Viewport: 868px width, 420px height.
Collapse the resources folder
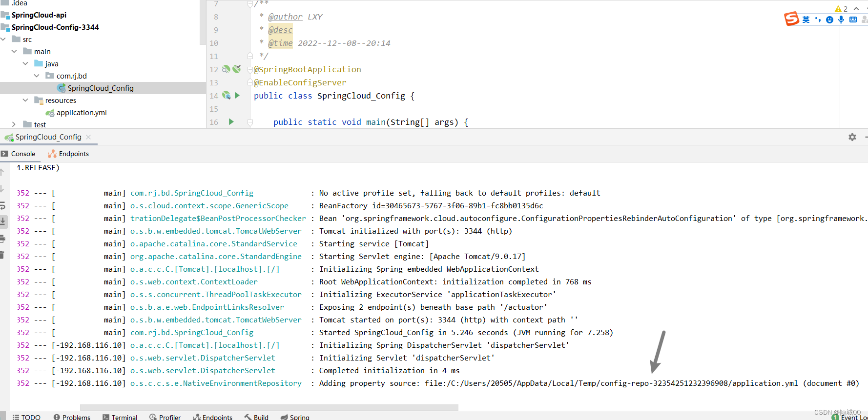click(25, 100)
